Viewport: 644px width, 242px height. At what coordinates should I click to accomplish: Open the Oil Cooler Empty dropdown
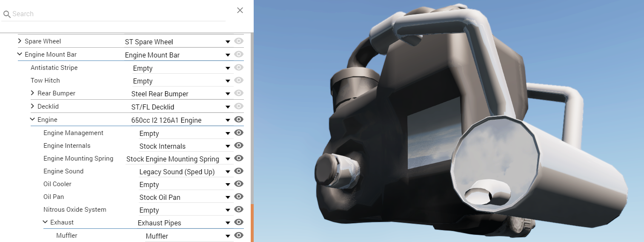(186, 184)
